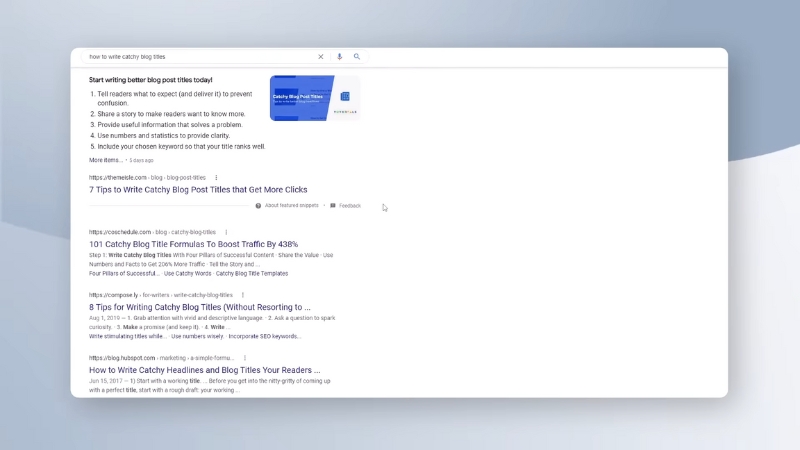Open Write stimulating titles while sitelink
Image resolution: width=800 pixels, height=450 pixels.
pos(128,337)
